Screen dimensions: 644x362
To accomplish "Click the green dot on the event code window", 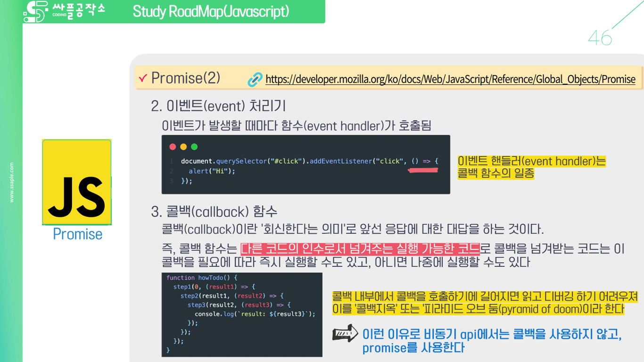I will pyautogui.click(x=195, y=147).
